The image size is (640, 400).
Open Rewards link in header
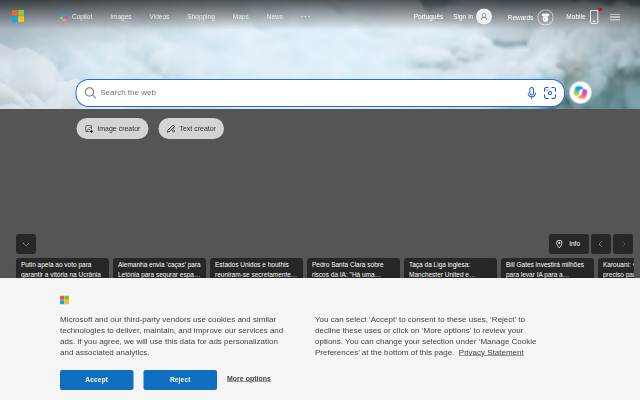tap(520, 18)
